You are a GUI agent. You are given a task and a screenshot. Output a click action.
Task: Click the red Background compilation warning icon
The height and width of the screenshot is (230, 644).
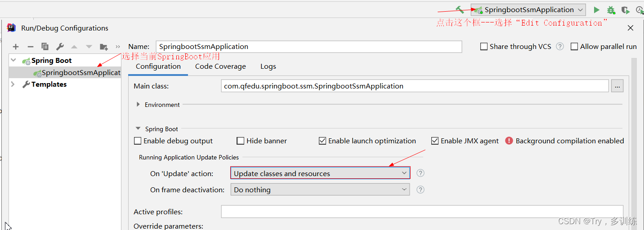point(509,141)
